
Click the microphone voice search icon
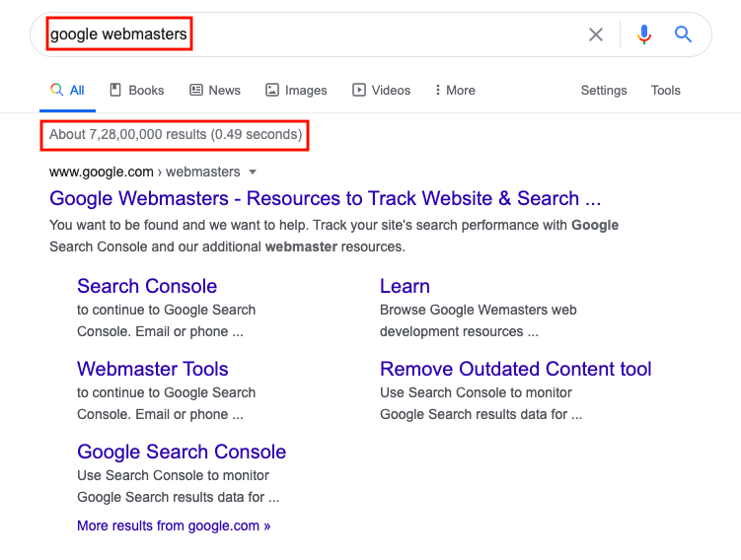pos(644,35)
